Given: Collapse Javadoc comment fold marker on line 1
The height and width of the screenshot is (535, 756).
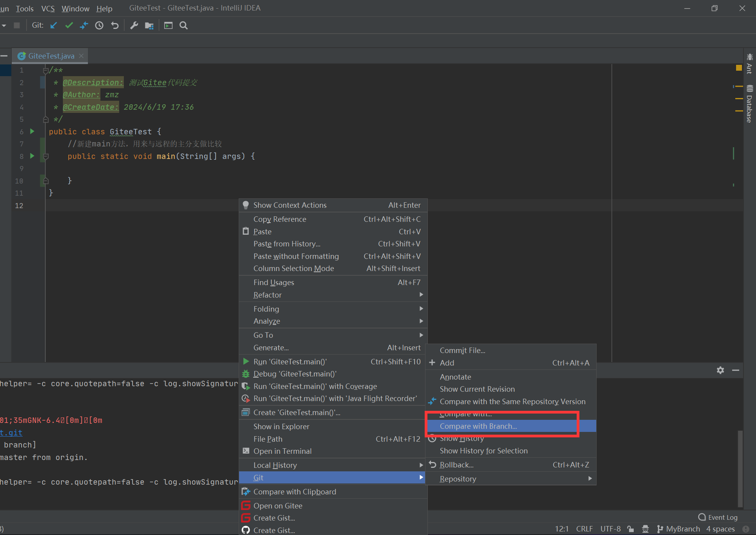Looking at the screenshot, I should tap(46, 70).
